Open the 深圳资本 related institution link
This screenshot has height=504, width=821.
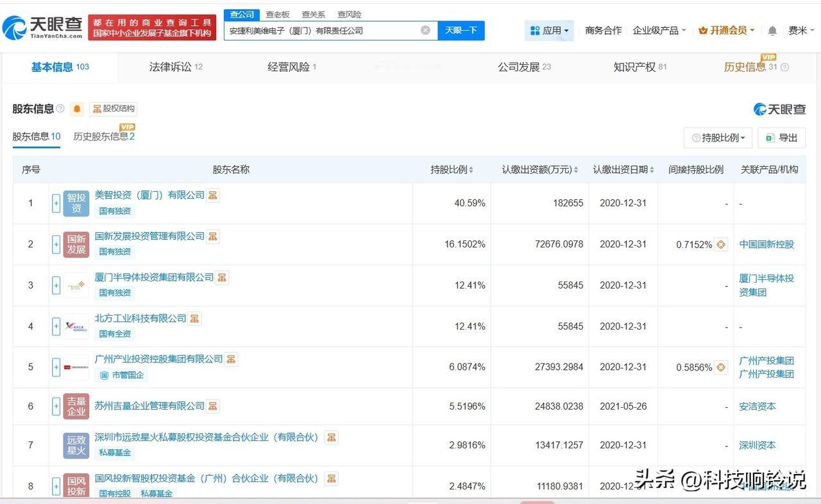(758, 446)
